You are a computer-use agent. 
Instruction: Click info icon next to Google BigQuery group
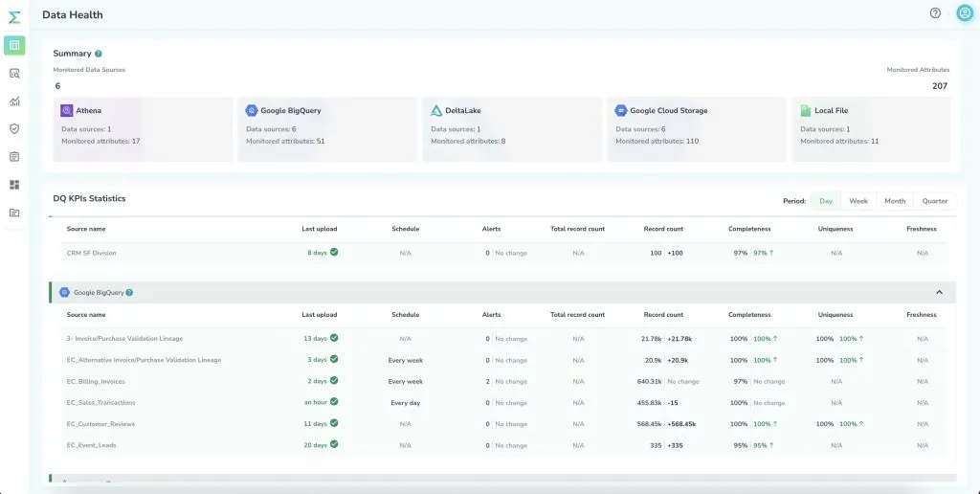coord(129,293)
